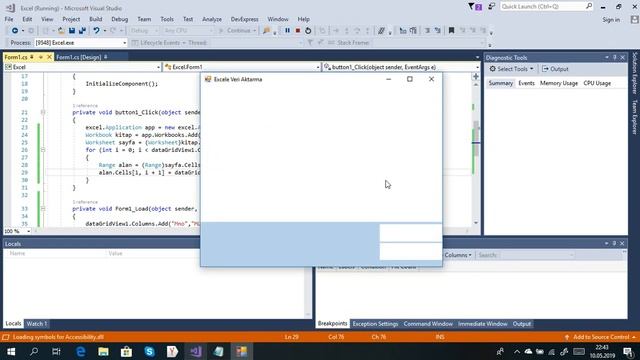640x360 pixels.
Task: Click the feedback icon beside Quick Launch
Action: tap(492, 7)
